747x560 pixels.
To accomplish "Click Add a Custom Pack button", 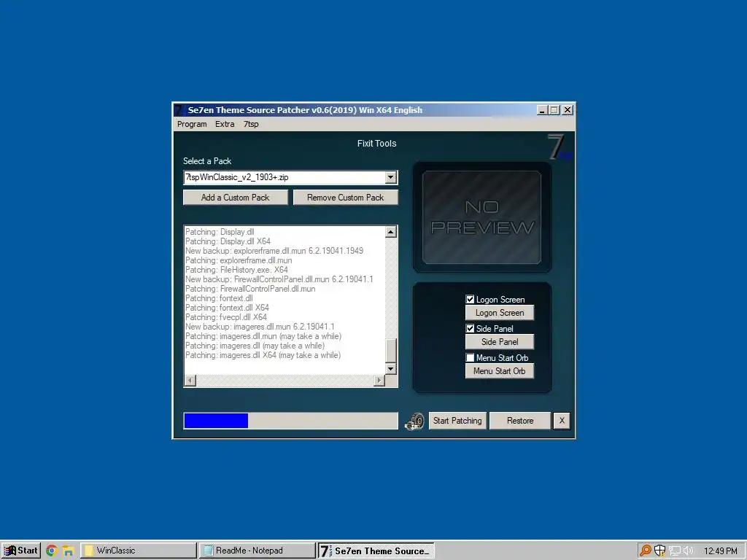I will pyautogui.click(x=236, y=197).
